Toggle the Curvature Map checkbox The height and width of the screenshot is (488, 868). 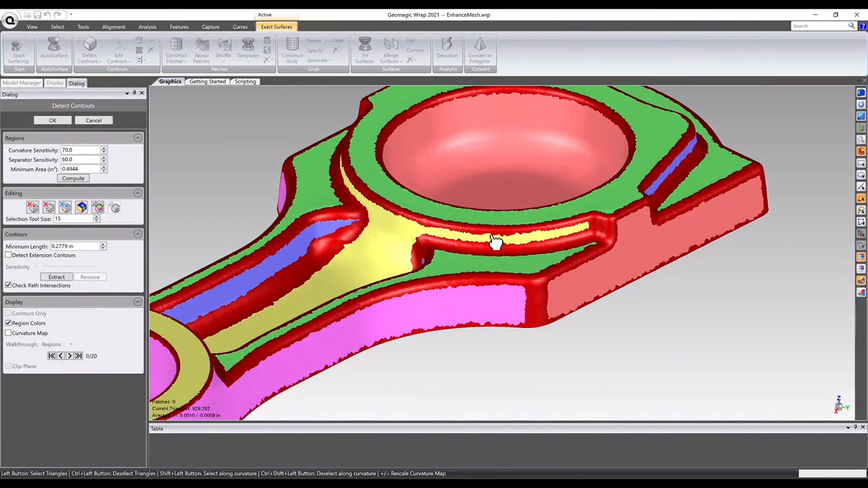coord(9,333)
